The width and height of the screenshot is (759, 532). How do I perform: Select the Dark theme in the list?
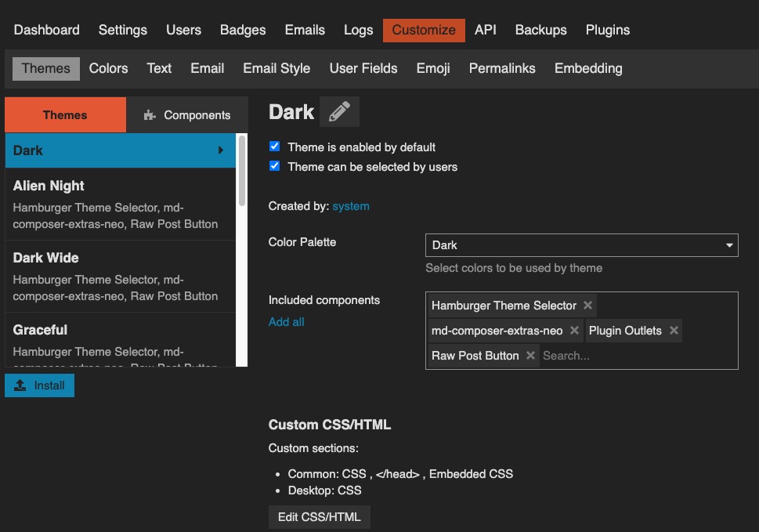point(120,150)
